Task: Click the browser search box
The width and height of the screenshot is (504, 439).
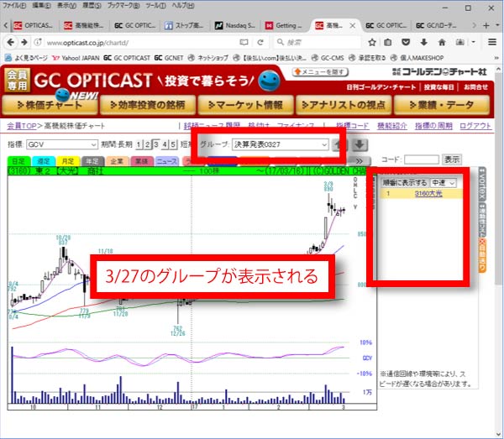Action: 318,42
